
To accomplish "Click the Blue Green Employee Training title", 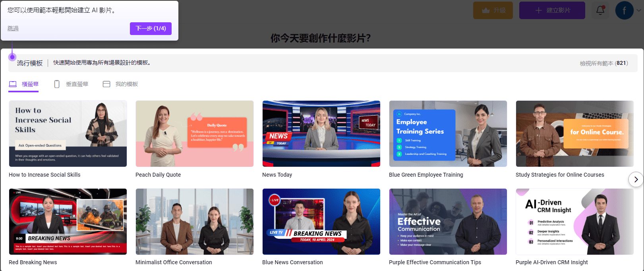I will 426,175.
